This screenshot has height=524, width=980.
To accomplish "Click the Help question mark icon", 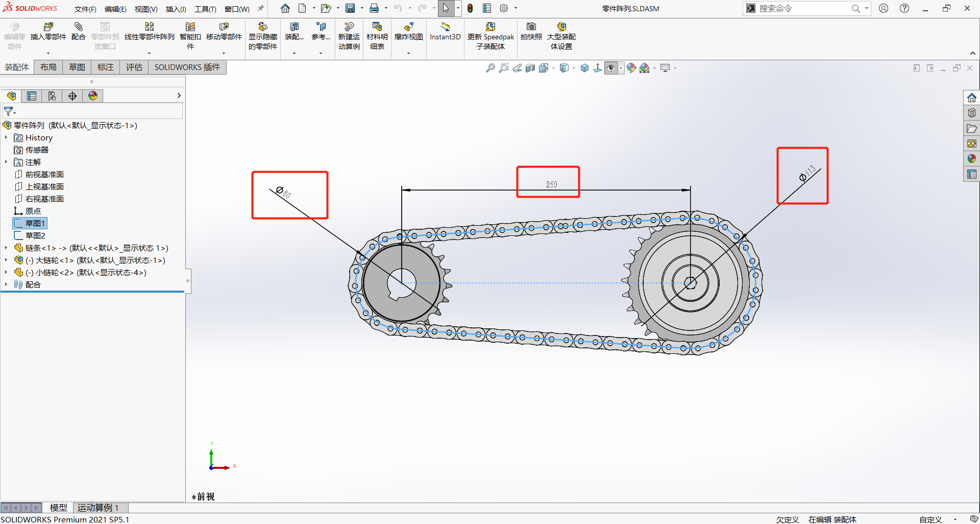I will click(x=904, y=8).
